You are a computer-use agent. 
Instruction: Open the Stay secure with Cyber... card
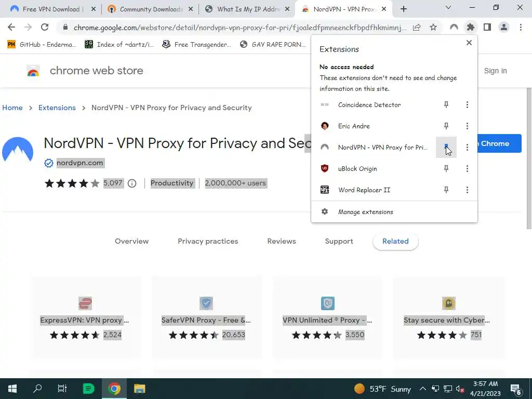[448, 317]
